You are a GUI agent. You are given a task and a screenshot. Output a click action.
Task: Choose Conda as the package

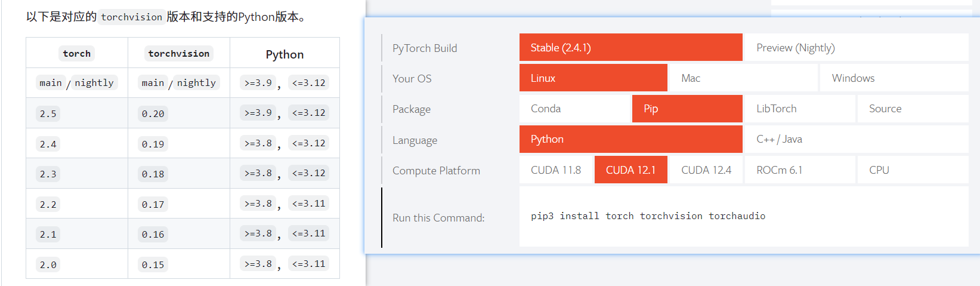click(574, 109)
